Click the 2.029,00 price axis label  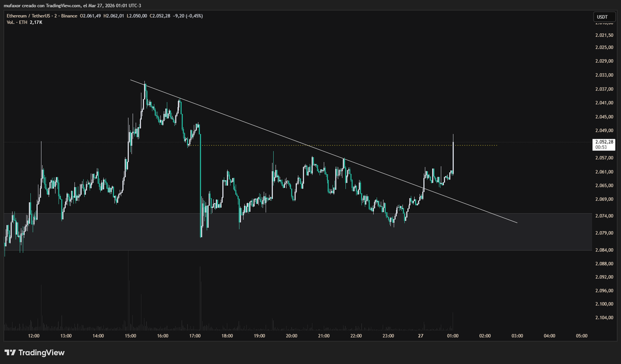coord(604,62)
